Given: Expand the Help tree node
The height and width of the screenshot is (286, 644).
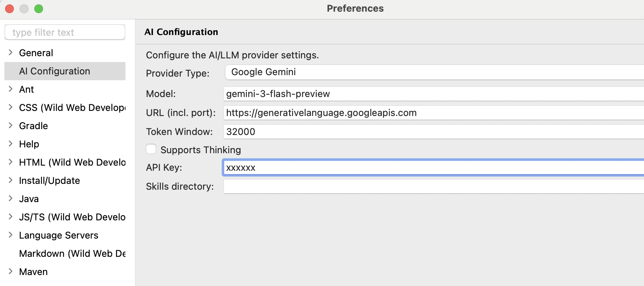Looking at the screenshot, I should 11,144.
